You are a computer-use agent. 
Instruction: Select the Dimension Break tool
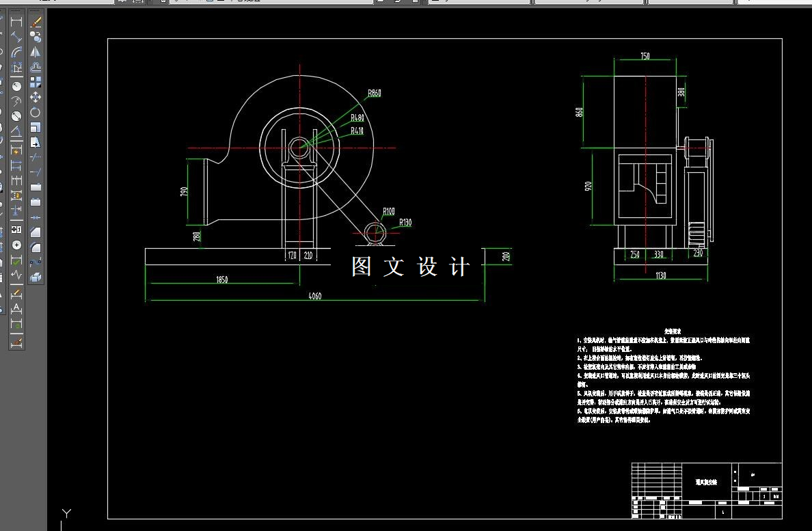pos(16,210)
